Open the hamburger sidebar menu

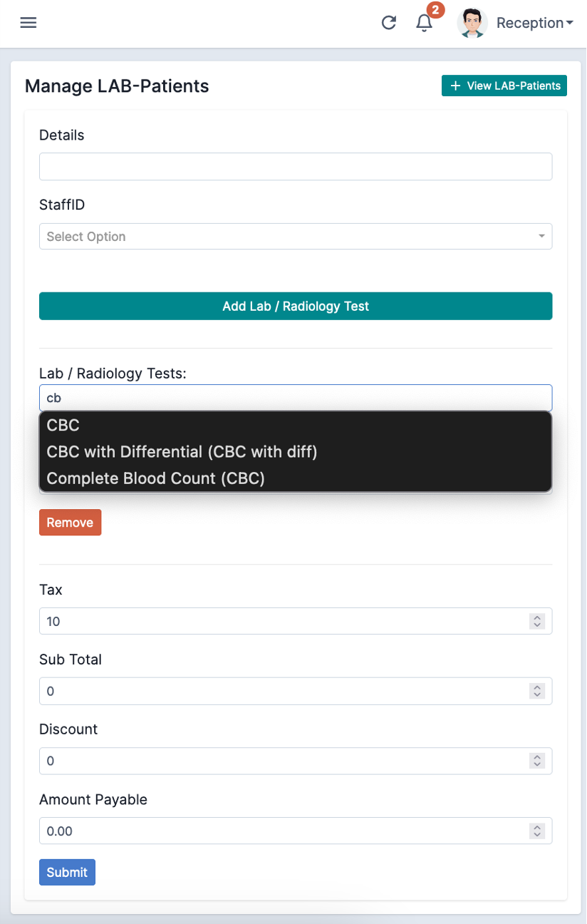(28, 23)
